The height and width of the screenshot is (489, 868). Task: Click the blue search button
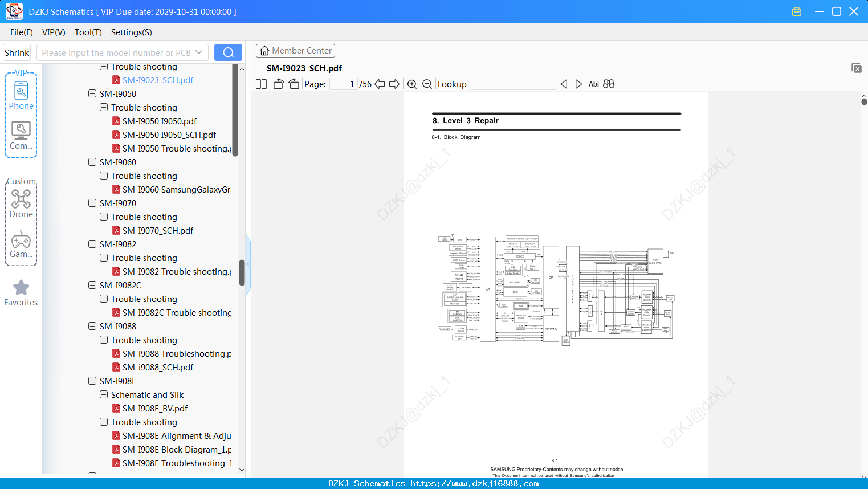[228, 52]
